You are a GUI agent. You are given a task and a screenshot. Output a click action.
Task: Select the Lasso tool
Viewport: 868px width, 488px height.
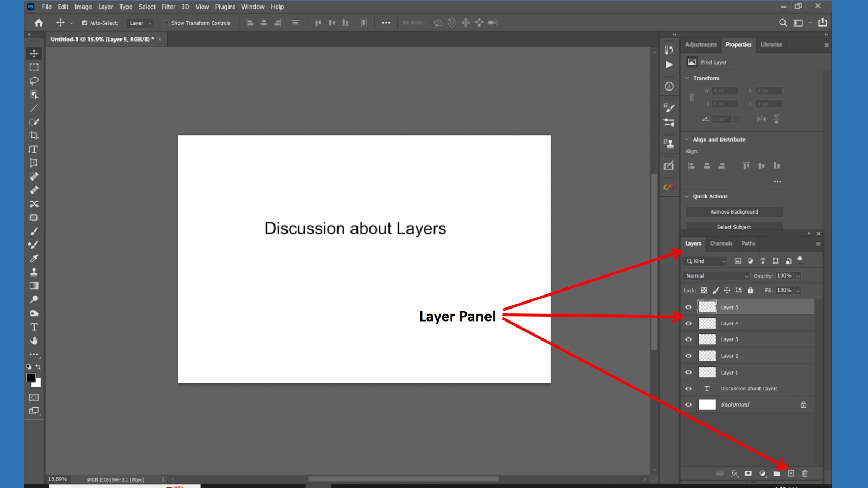pos(34,81)
